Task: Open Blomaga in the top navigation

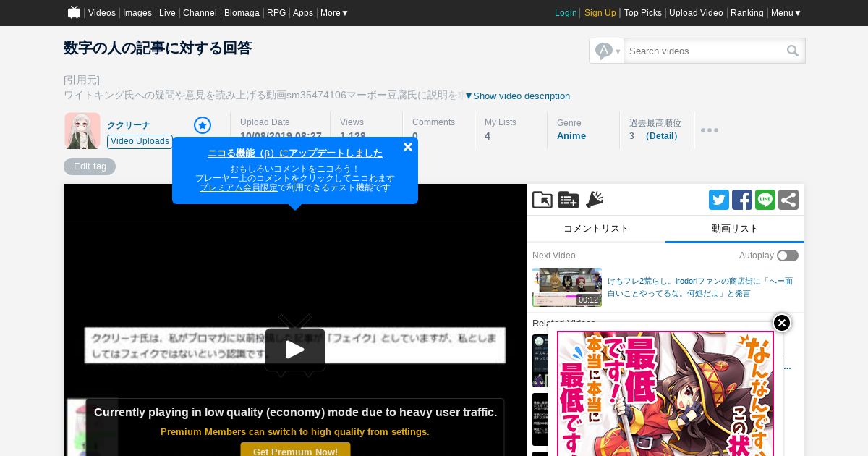Action: click(242, 13)
